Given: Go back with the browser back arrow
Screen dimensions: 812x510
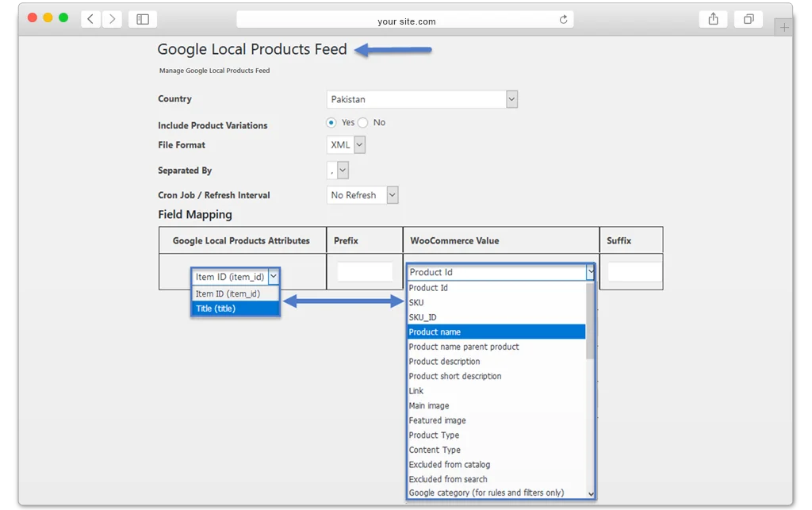Looking at the screenshot, I should (x=90, y=19).
